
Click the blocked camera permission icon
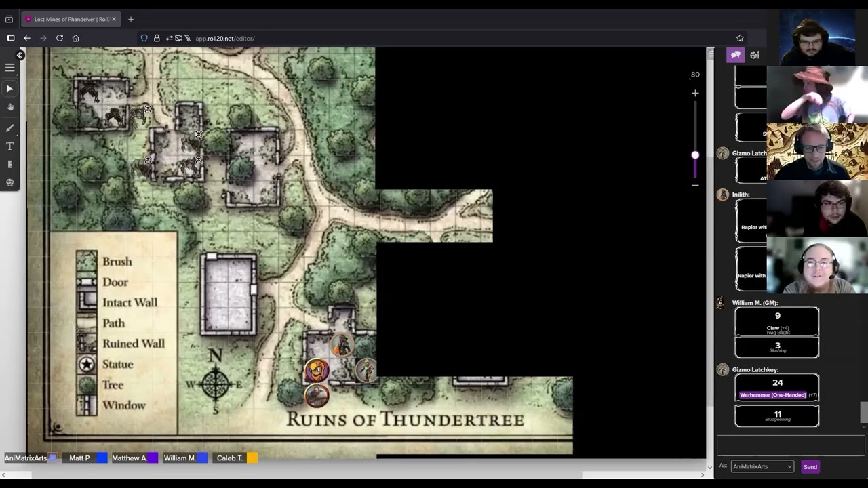click(x=179, y=38)
